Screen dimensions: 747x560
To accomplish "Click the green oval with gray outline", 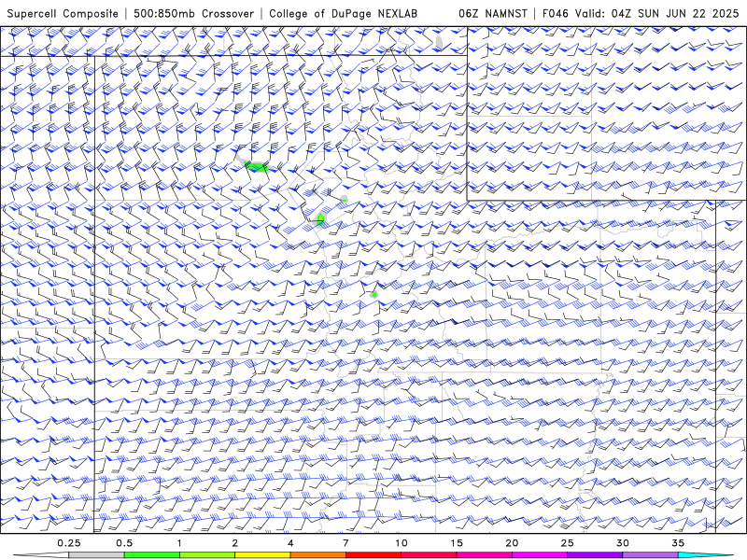I will click(320, 219).
